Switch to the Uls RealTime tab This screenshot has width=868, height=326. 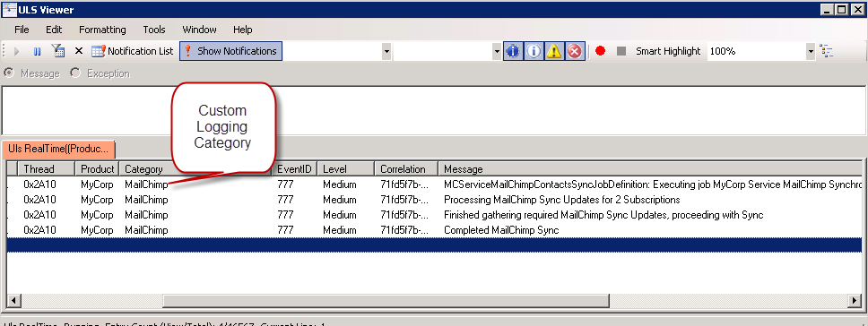(x=58, y=150)
